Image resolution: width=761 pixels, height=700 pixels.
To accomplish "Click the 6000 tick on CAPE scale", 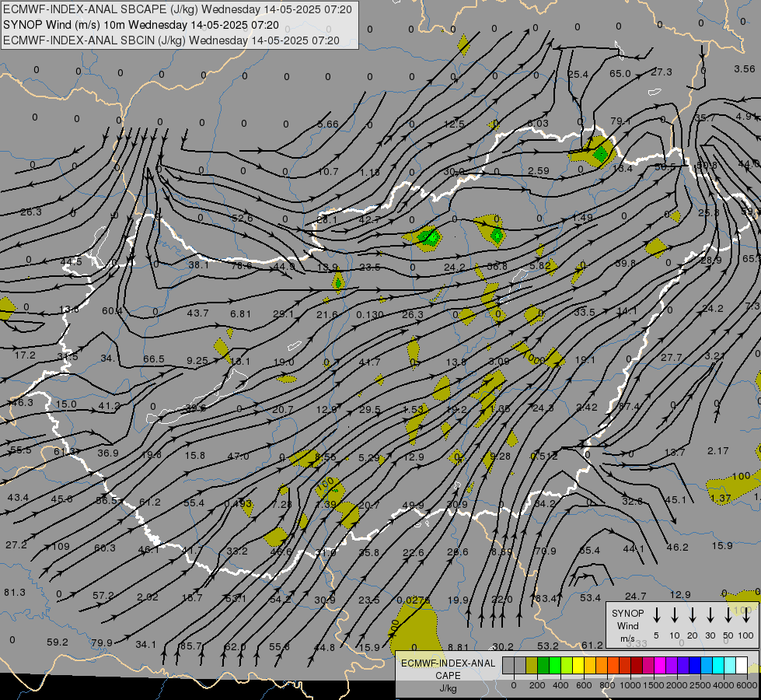I will point(746,685).
